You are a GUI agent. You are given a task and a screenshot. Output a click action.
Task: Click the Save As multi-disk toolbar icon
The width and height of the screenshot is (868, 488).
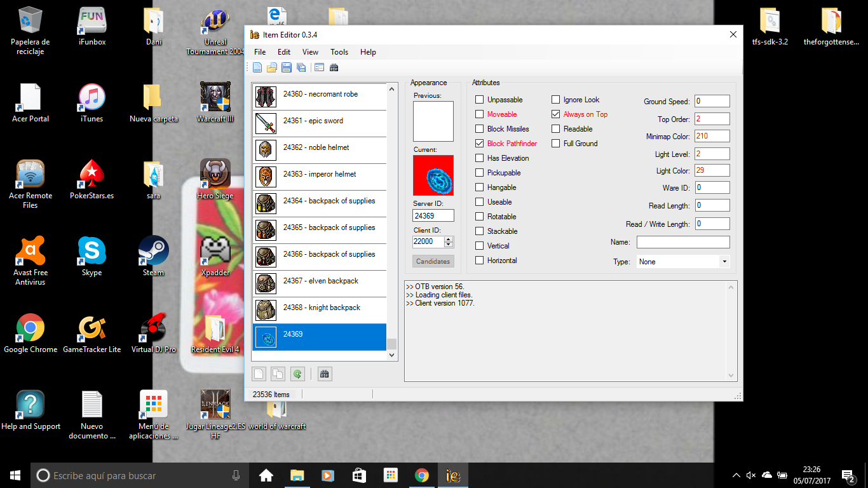301,67
